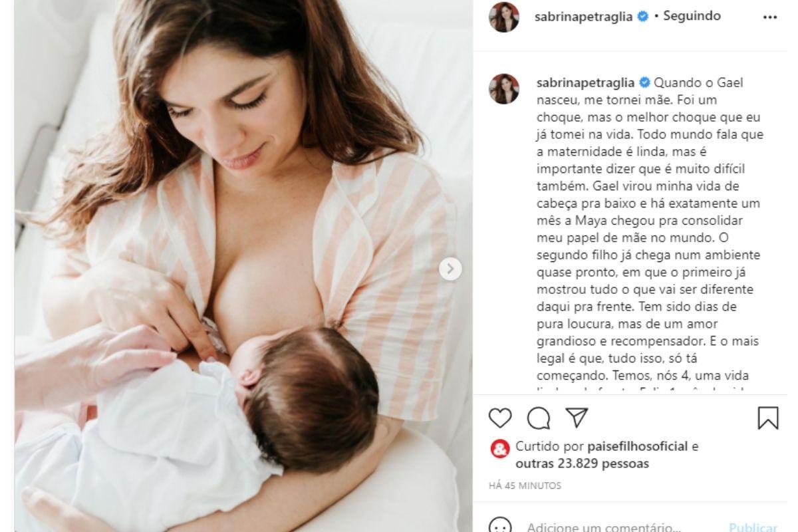The image size is (798, 532).
Task: Focus the Adicione um comentário field
Action: point(603,527)
